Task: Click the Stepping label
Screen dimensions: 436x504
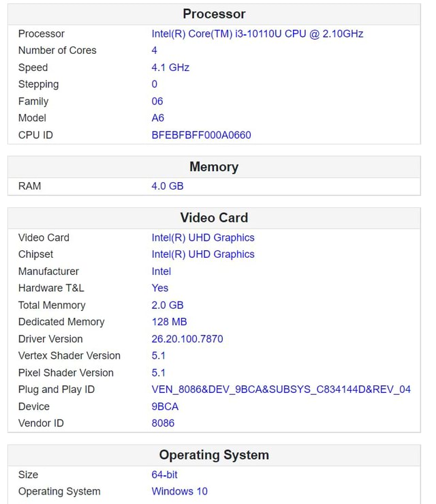Action: 39,85
